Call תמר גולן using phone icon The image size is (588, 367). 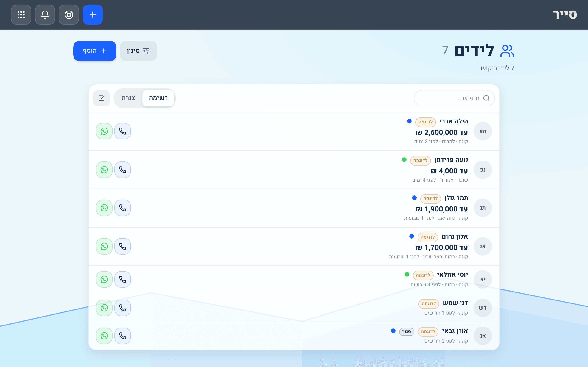click(122, 208)
